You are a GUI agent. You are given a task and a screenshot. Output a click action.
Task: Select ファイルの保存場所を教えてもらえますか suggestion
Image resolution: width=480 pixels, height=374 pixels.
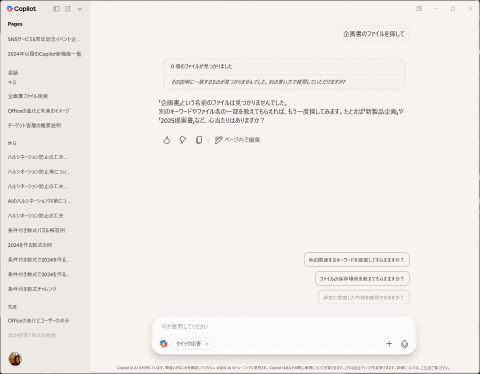tap(362, 279)
